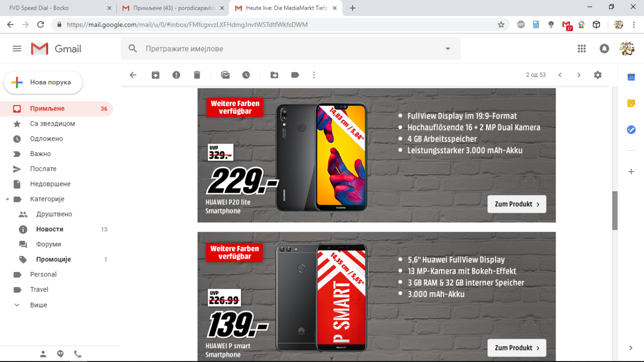
Task: Click Zum Produkt for HUAWEI P20 lite
Action: (517, 204)
